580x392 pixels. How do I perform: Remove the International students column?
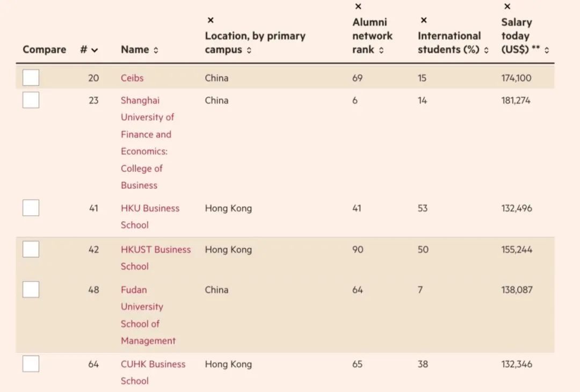pyautogui.click(x=424, y=20)
